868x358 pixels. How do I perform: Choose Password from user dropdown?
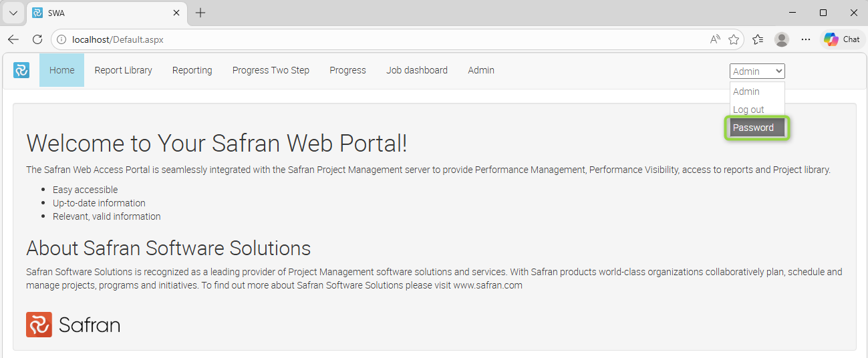[757, 128]
